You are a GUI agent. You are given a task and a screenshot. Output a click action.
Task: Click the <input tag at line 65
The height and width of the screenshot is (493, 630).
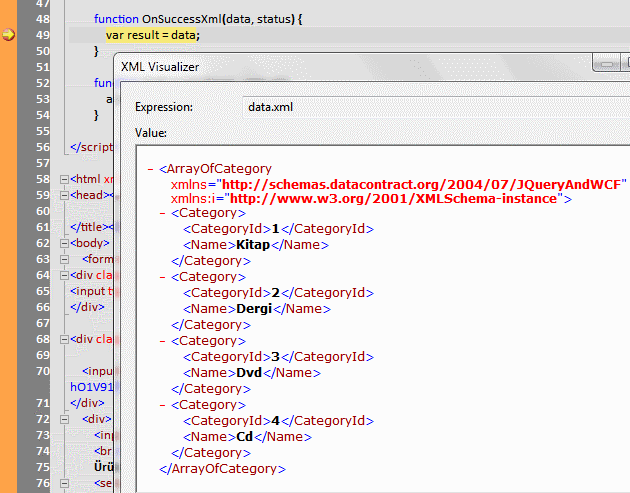(88, 291)
